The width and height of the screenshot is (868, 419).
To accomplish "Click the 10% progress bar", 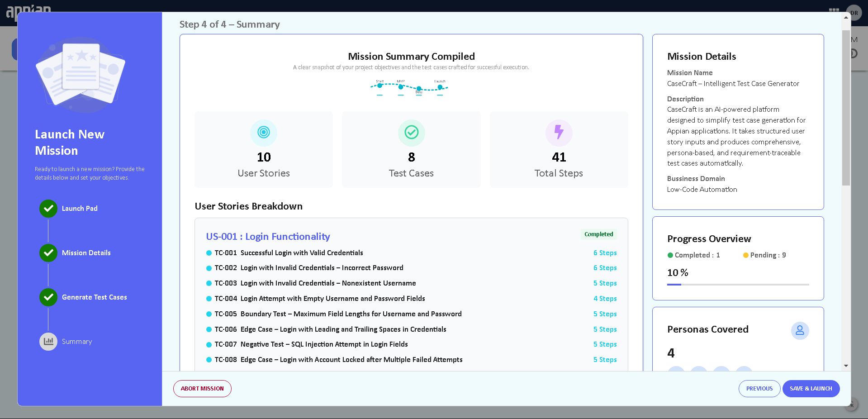I will 738,285.
